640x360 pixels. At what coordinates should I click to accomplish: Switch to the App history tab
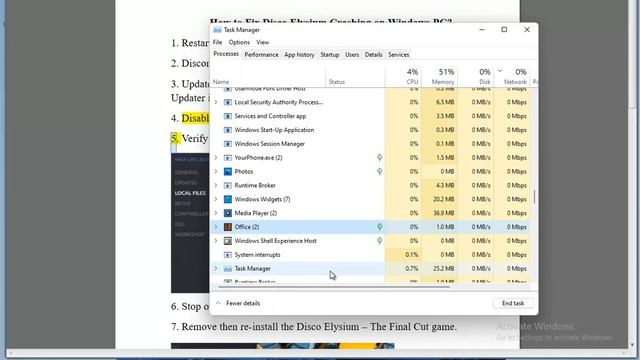click(299, 55)
